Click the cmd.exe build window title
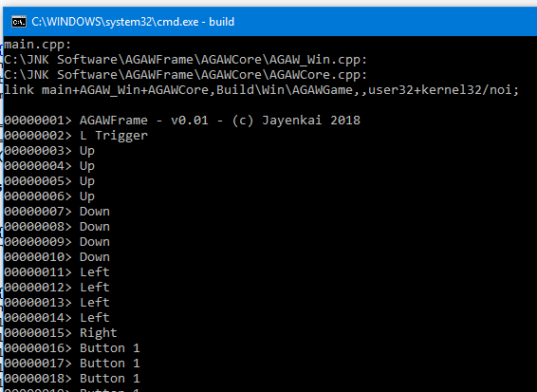Screen dimensions: 537x392 133,22
